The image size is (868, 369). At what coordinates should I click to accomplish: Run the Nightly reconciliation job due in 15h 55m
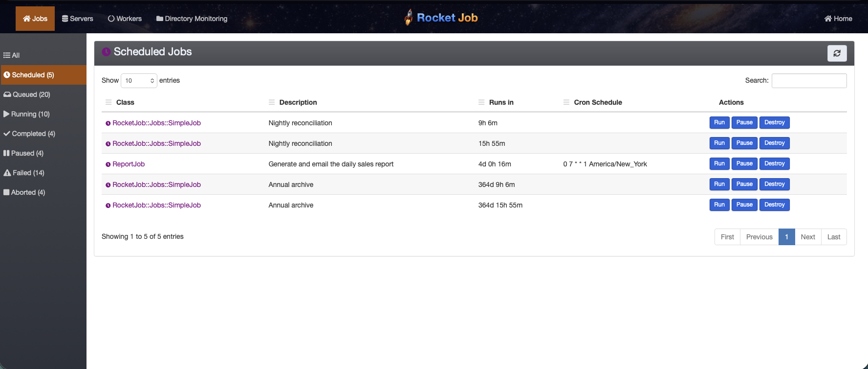point(719,143)
